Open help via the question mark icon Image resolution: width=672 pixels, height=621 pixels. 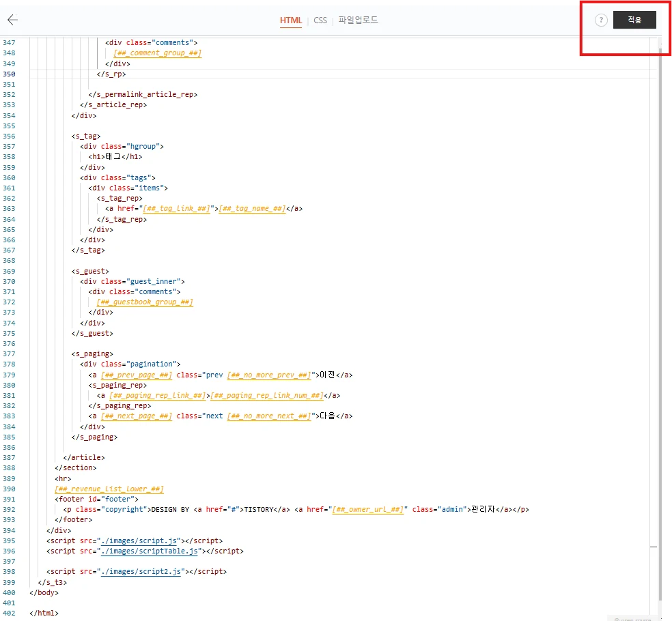click(x=601, y=20)
